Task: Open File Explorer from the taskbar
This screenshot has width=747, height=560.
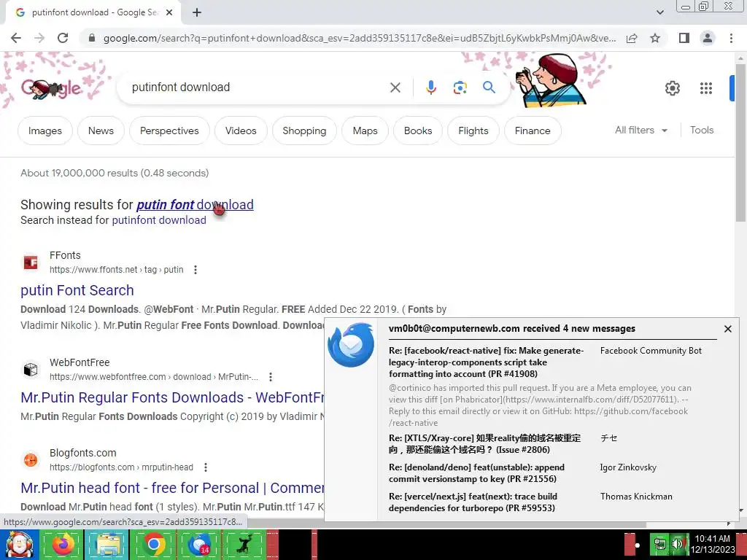Action: (109, 544)
